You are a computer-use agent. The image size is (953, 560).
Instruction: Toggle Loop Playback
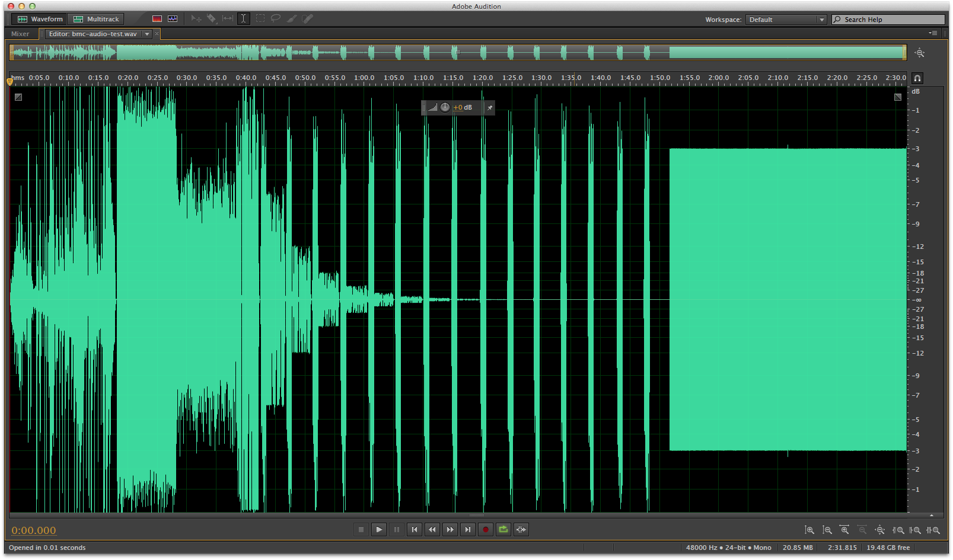(503, 530)
